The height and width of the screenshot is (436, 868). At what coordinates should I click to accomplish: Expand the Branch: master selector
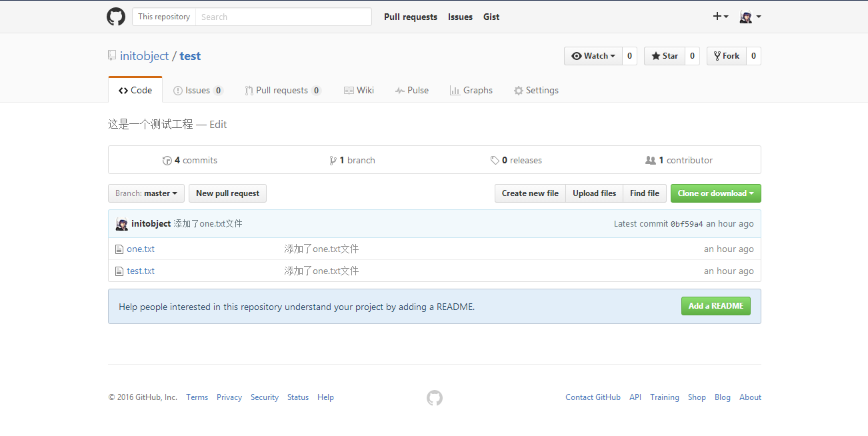coord(146,193)
